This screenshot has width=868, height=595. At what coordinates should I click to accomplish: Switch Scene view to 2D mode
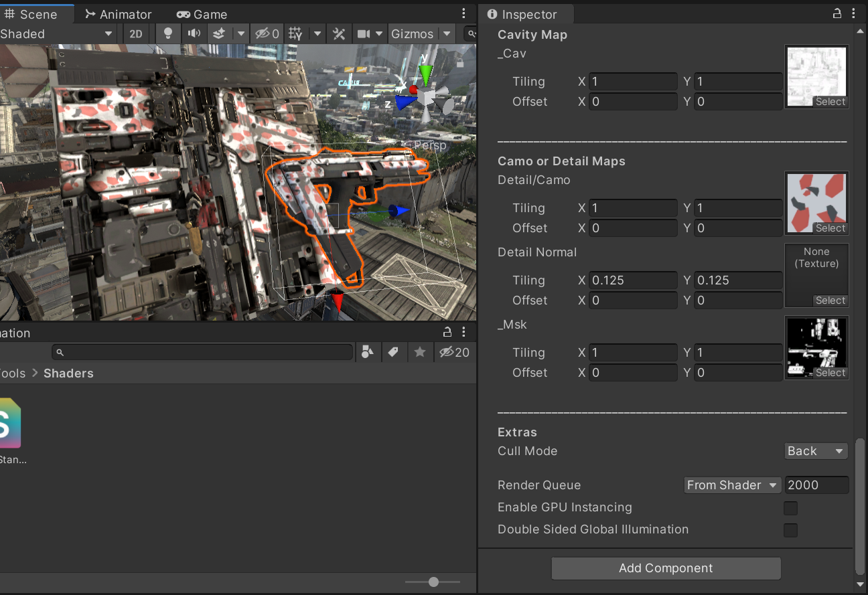[x=135, y=33]
